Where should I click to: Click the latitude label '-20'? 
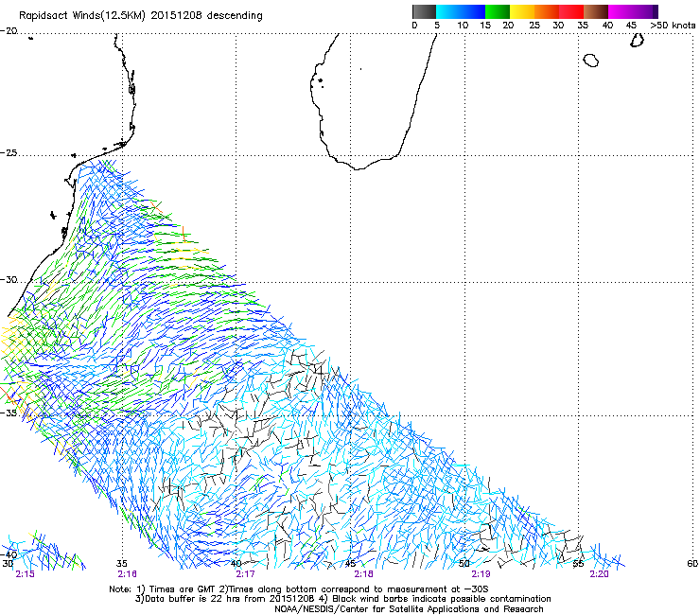tap(9, 31)
